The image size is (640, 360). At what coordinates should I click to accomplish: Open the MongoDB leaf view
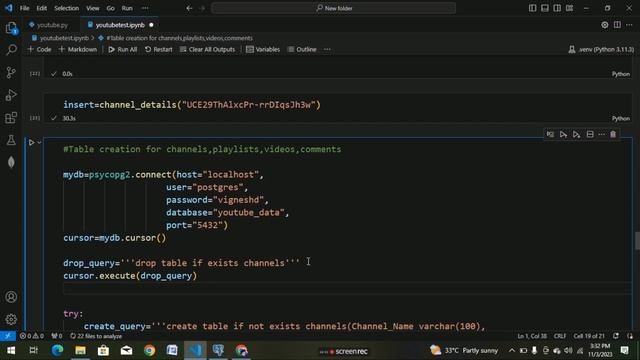point(11,162)
